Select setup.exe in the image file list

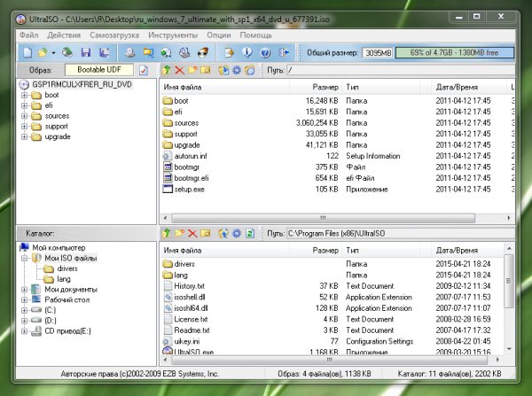pos(189,190)
